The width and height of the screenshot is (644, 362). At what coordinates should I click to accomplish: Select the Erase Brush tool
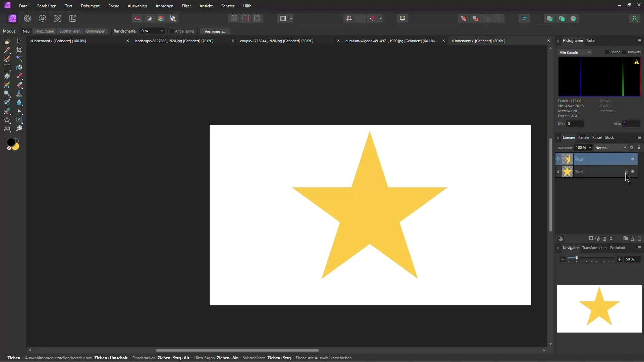click(19, 85)
